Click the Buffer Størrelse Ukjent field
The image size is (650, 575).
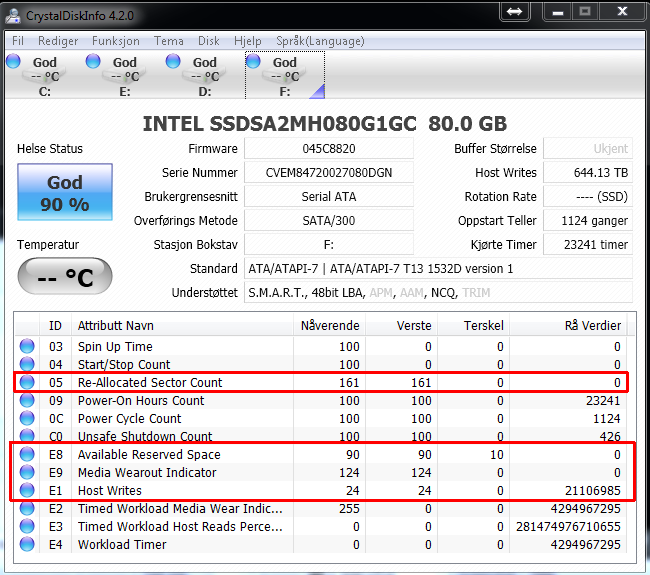point(588,148)
